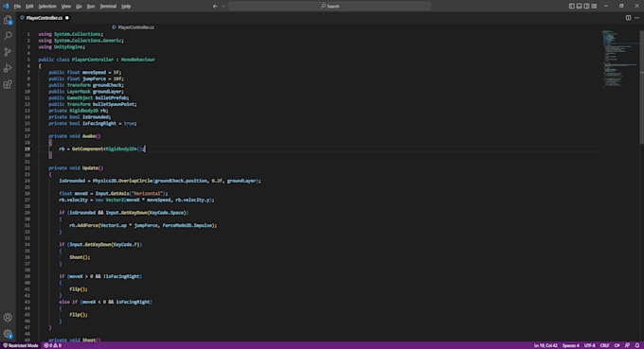Go forward with the navigation arrow
This screenshot has width=644, height=349.
(x=224, y=7)
